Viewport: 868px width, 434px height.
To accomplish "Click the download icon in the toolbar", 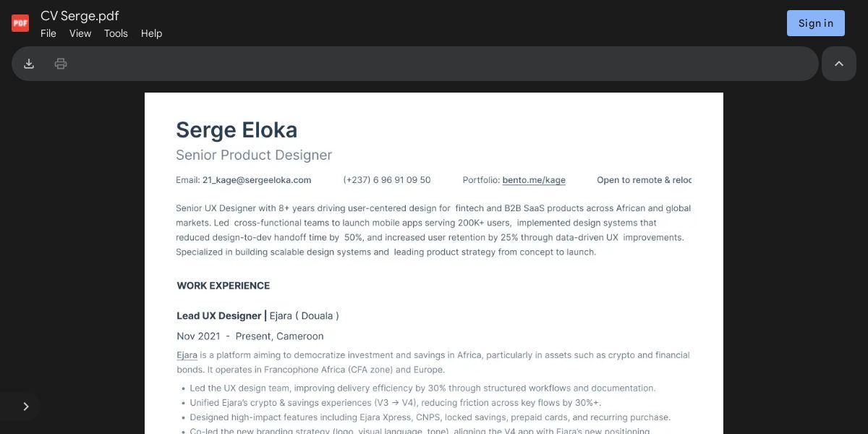I will pyautogui.click(x=29, y=64).
